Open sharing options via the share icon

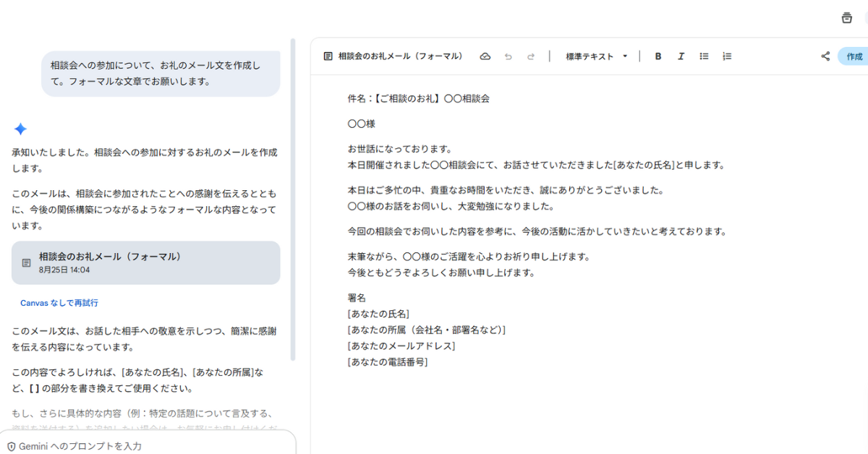click(825, 56)
